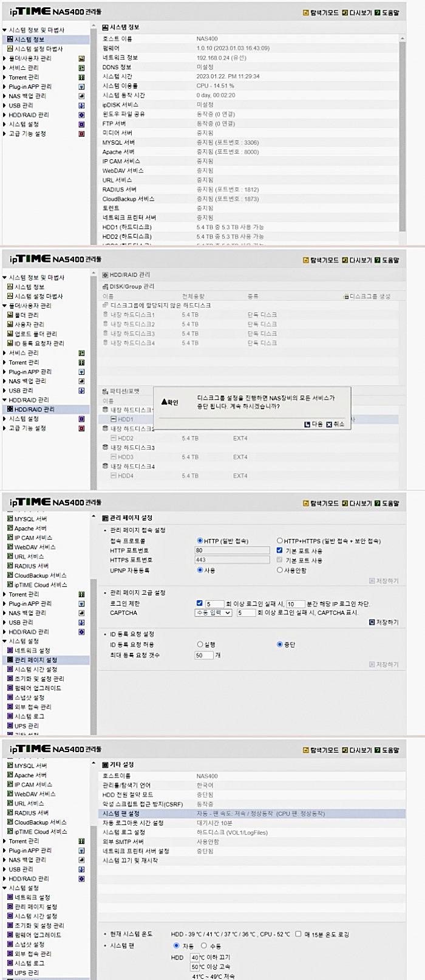Collapse 시스템 설정 tree in 관리 페이지 설정 screen
Image resolution: width=425 pixels, height=980 pixels.
[x=4, y=642]
